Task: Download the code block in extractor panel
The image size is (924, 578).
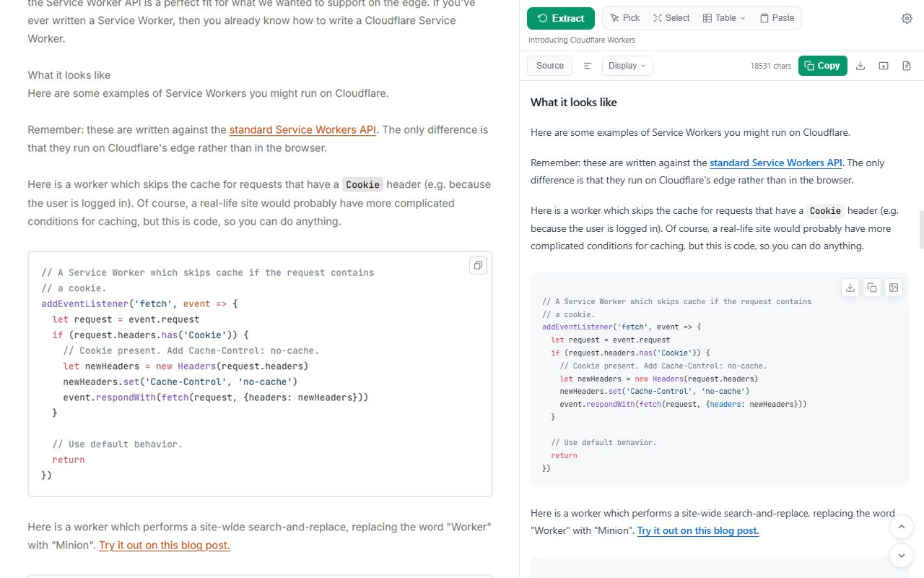Action: [850, 288]
